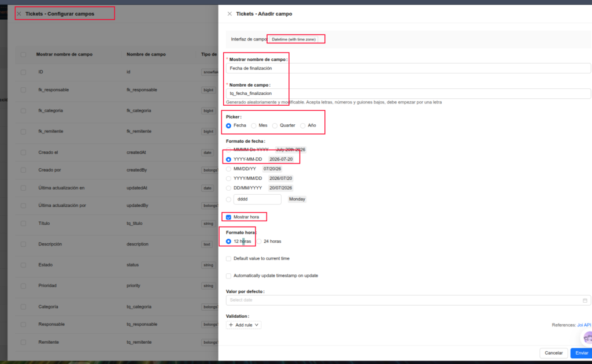The width and height of the screenshot is (592, 364).
Task: Click the text type tag for Descripción
Action: point(207,244)
